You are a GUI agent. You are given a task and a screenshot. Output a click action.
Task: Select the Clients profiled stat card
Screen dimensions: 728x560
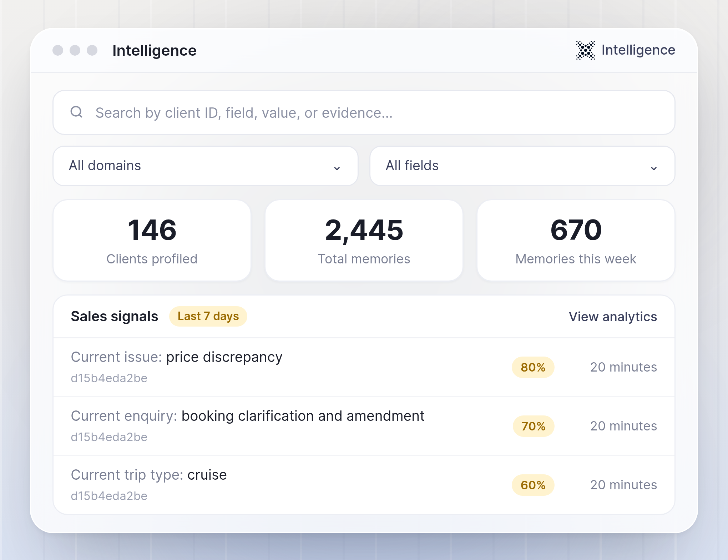152,240
